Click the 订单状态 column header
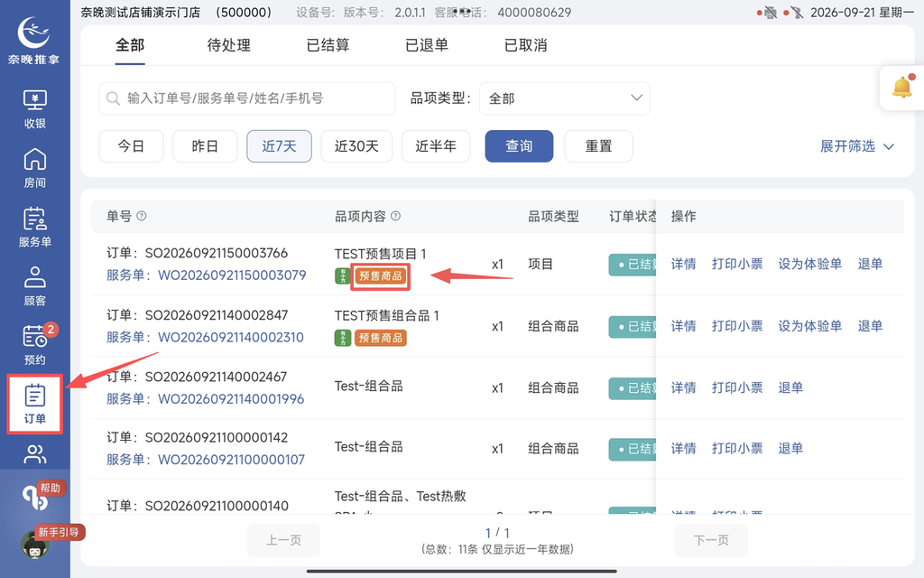924x578 pixels. 633,217
